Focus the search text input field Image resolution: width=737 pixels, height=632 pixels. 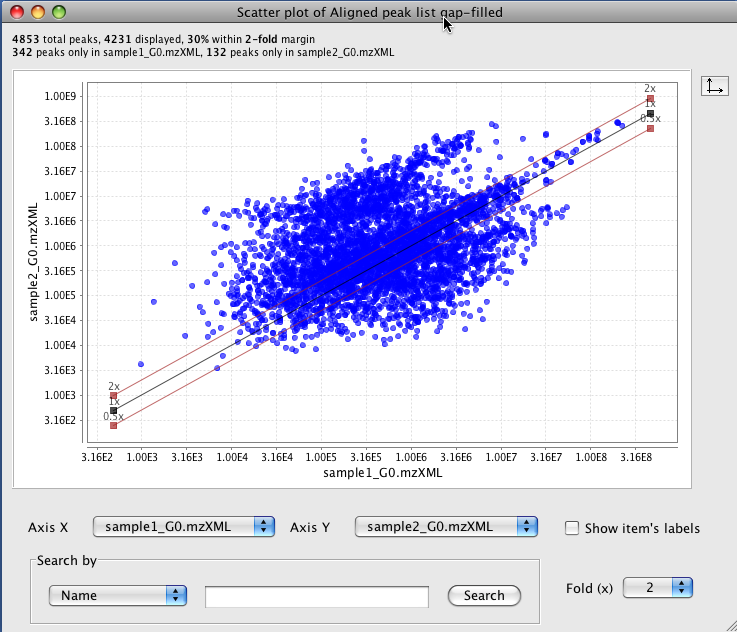pyautogui.click(x=317, y=596)
